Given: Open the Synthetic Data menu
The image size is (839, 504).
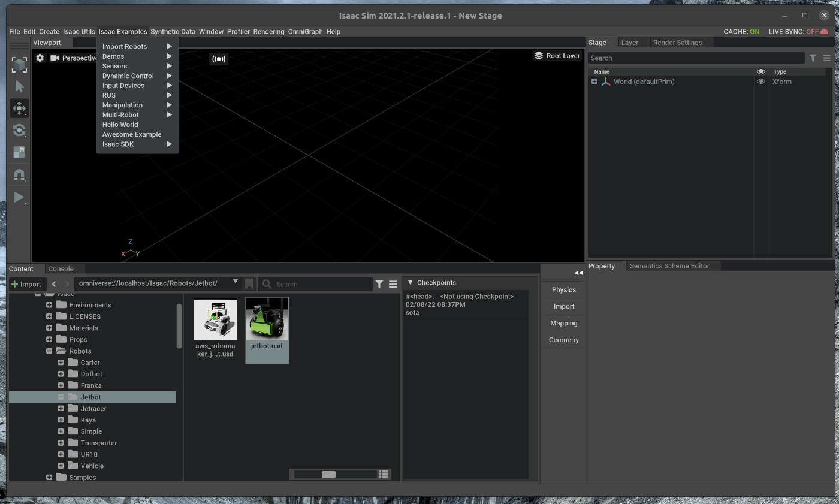Looking at the screenshot, I should (173, 32).
